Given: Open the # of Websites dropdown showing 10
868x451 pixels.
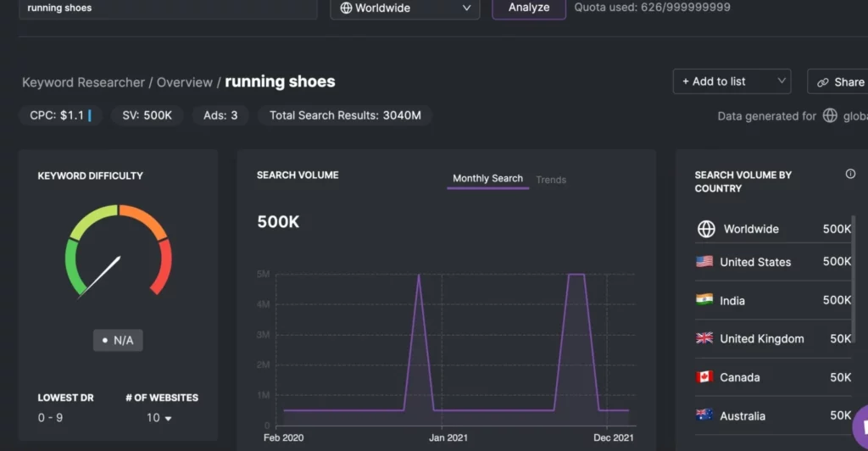Looking at the screenshot, I should click(x=159, y=418).
